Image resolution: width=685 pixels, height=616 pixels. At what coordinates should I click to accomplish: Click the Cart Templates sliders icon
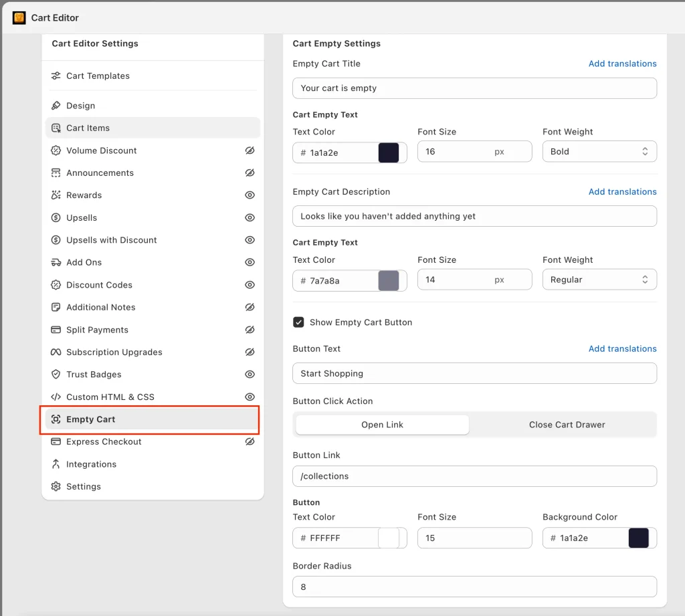click(x=56, y=76)
